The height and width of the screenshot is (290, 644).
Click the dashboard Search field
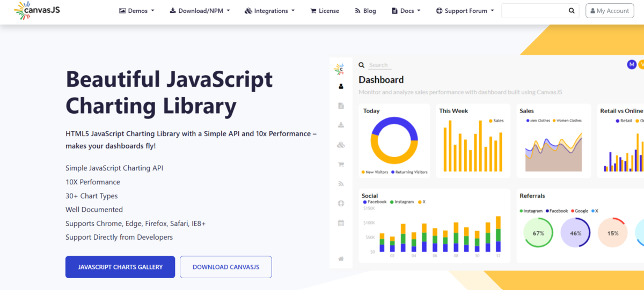(x=380, y=65)
